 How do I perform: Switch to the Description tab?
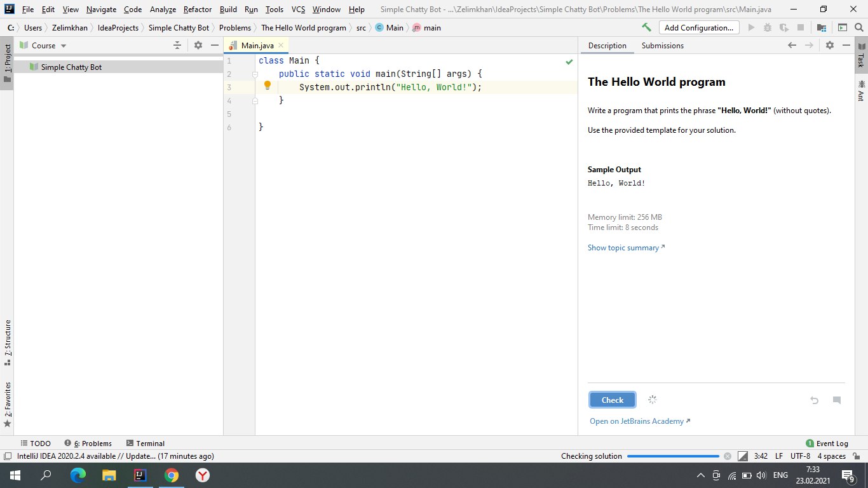[607, 45]
